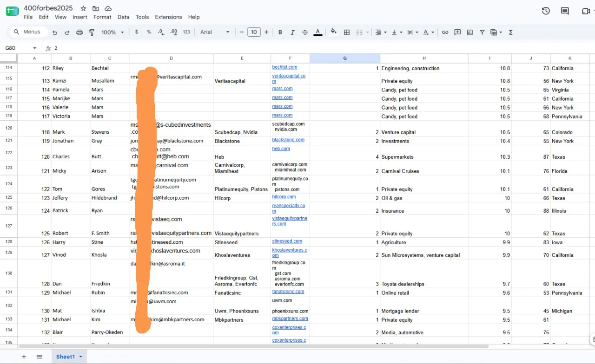
Task: Open the Sheet1 tab options arrow
Action: click(81, 357)
